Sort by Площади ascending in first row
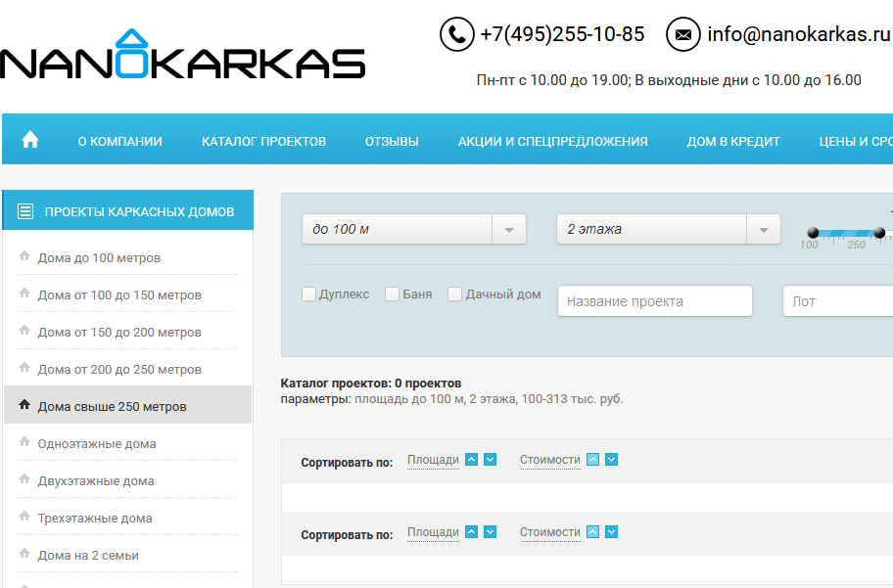The width and height of the screenshot is (893, 588). [x=472, y=460]
